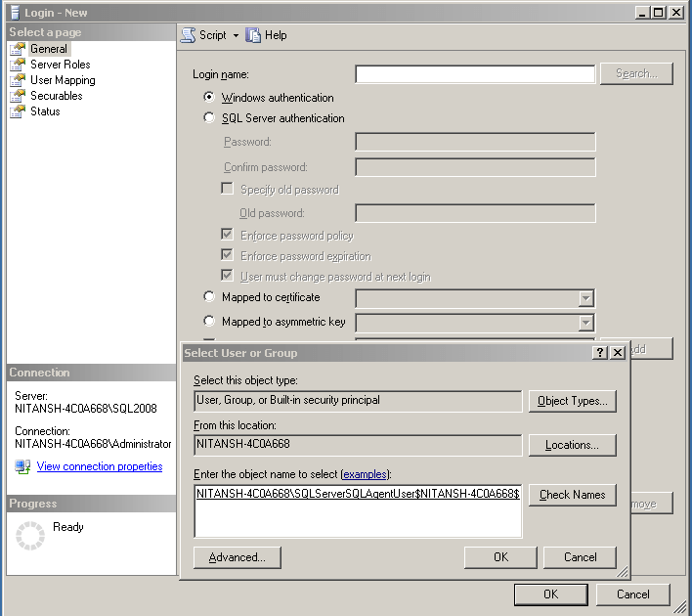Click the User Mapping page icon

[18, 80]
